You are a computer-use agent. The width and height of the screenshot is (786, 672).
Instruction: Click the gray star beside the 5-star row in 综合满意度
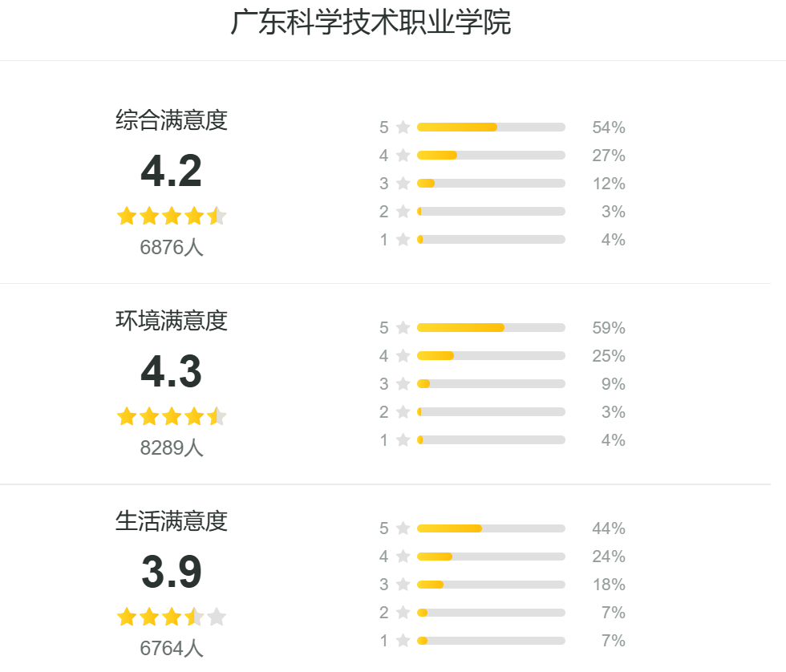403,128
